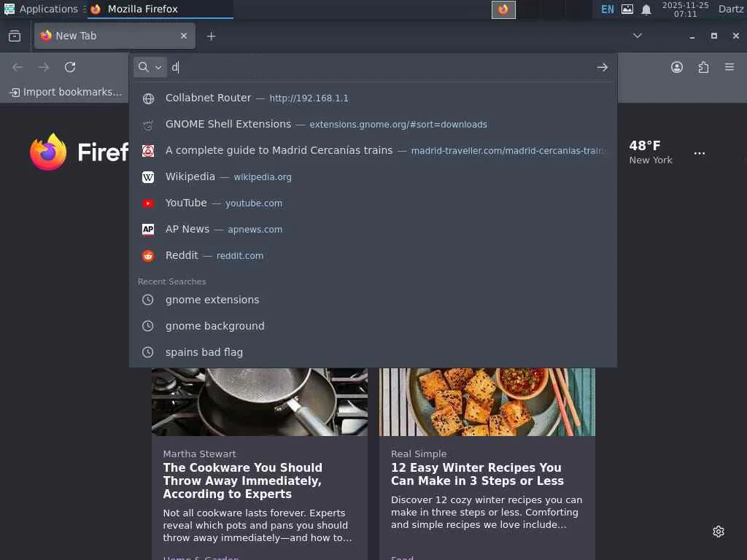The width and height of the screenshot is (747, 560).
Task: Click the YouTube red play favicon
Action: point(148,203)
